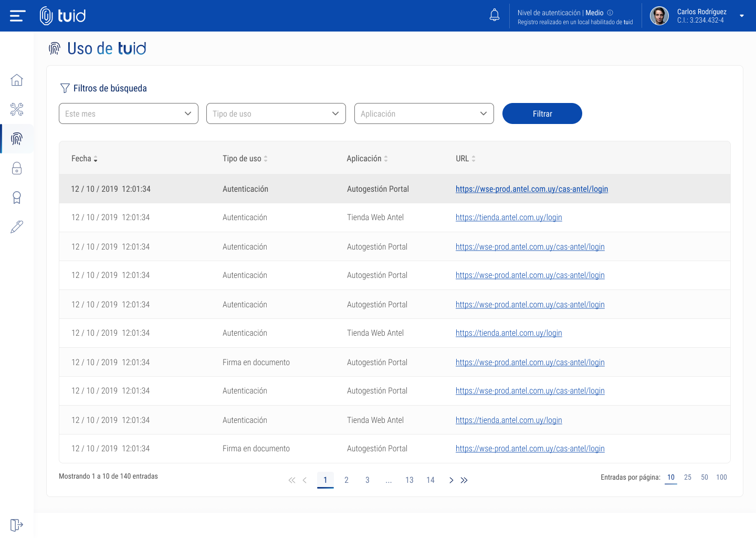Jump to page 14

(430, 480)
